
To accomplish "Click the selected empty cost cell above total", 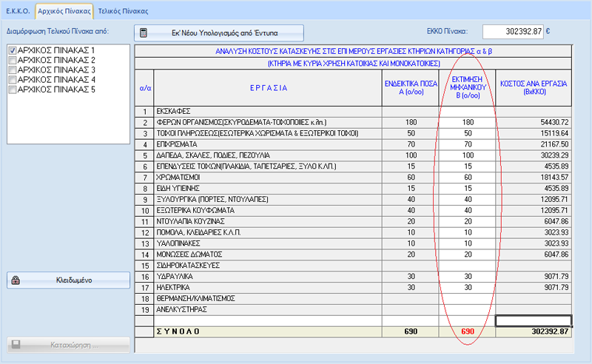I will click(534, 320).
